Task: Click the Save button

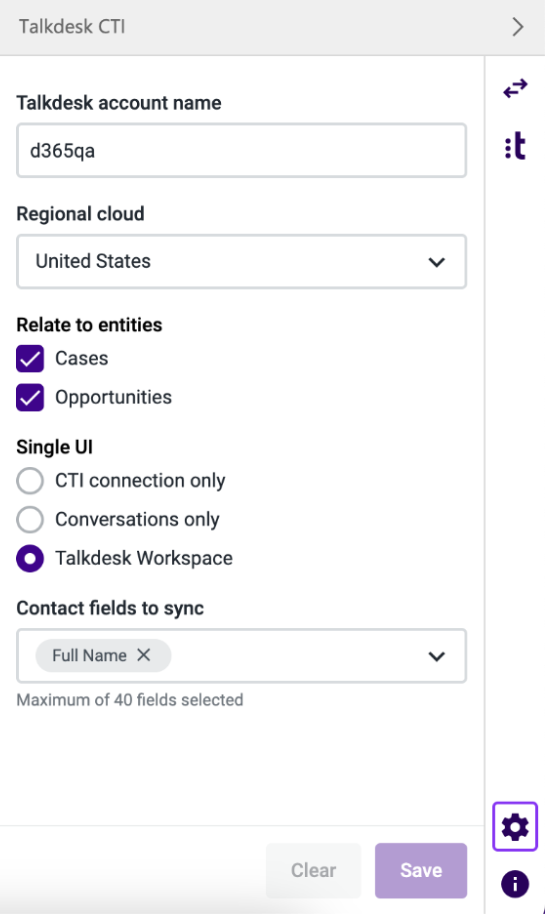Action: pos(421,870)
